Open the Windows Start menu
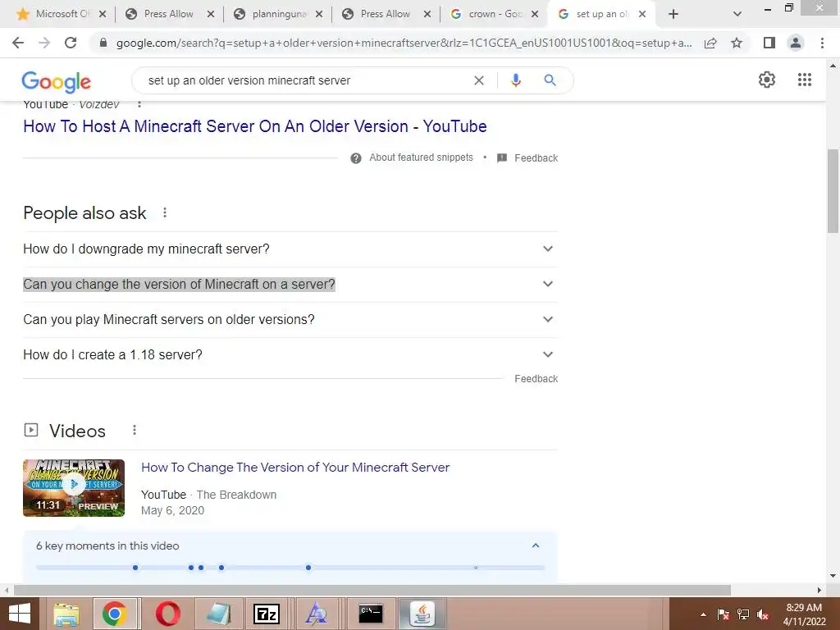Image resolution: width=840 pixels, height=630 pixels. [20, 614]
